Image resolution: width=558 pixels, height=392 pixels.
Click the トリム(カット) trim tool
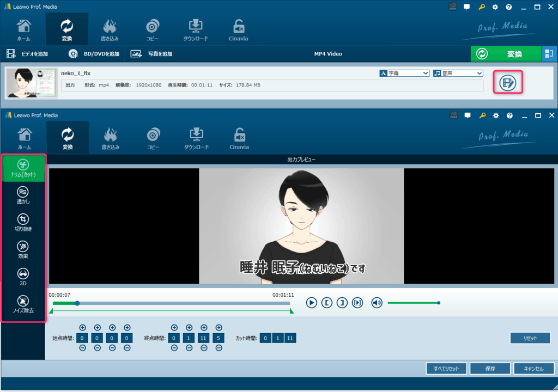tap(23, 168)
